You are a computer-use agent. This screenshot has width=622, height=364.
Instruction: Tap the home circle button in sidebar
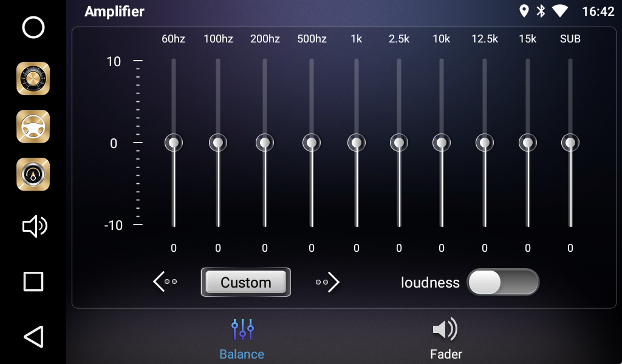pos(33,27)
